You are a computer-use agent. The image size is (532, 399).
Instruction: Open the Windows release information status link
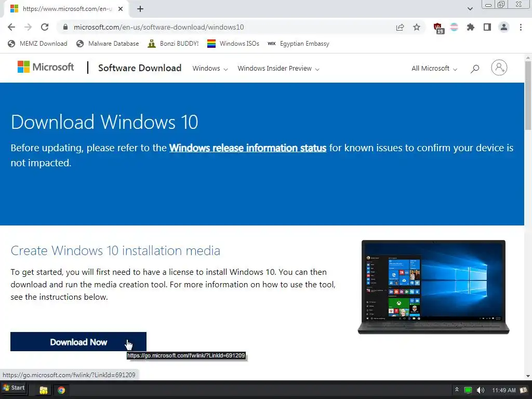point(248,148)
